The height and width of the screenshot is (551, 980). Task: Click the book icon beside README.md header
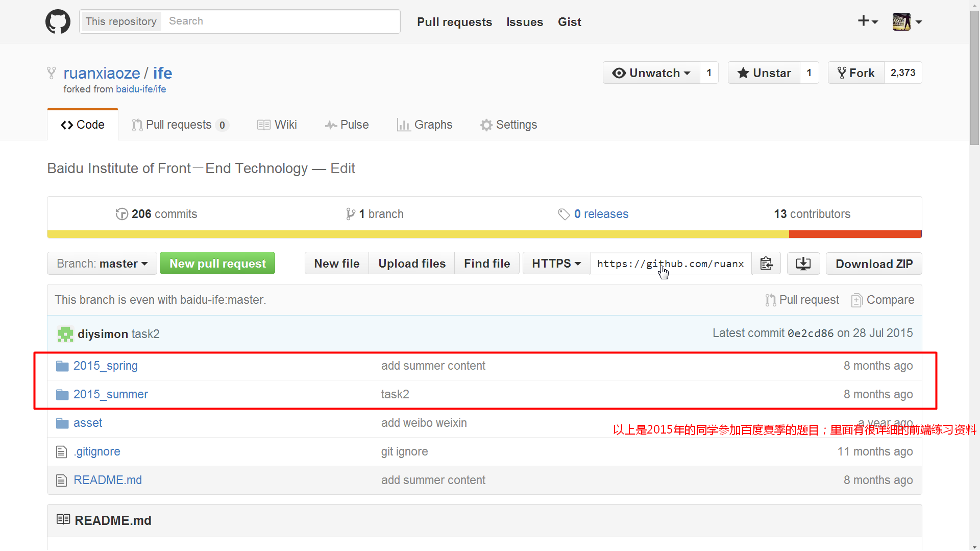[x=63, y=519]
